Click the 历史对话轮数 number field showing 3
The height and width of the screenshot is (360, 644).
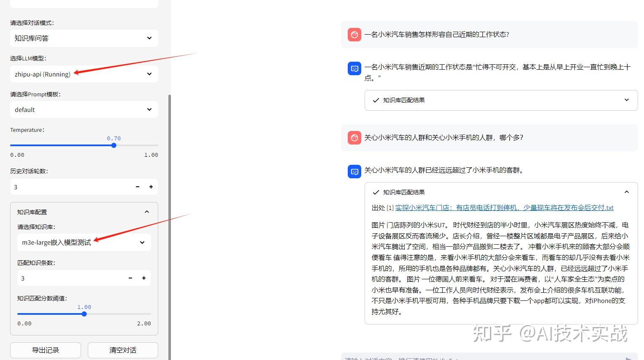pos(70,187)
